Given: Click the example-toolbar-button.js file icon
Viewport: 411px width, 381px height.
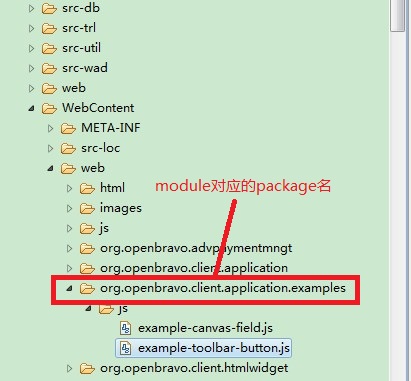Looking at the screenshot, I should (125, 348).
